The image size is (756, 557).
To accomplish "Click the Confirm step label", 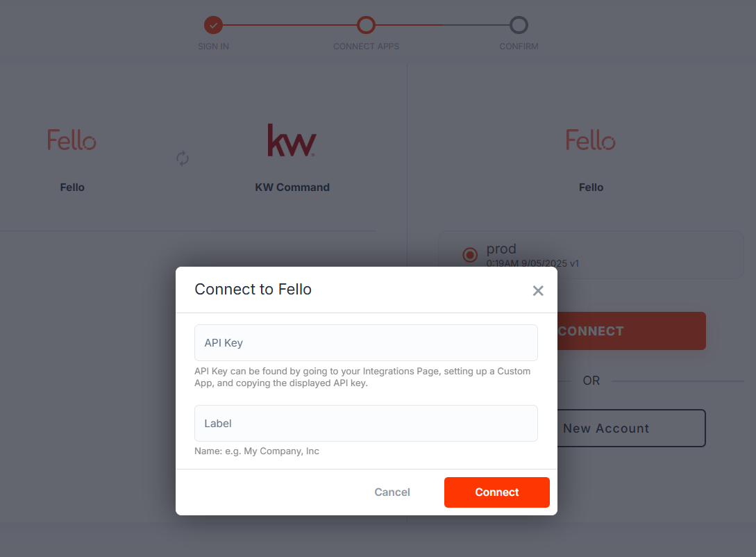I will tap(519, 47).
